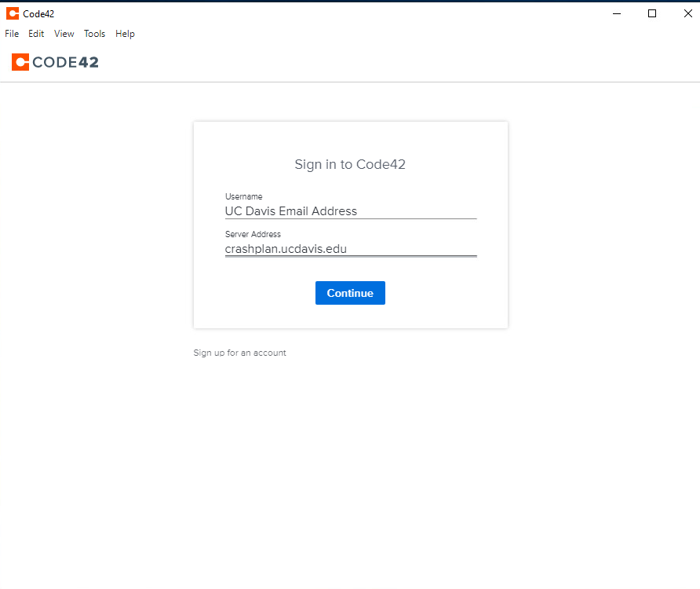Viewport: 700px width, 589px height.
Task: Minimize the Code42 window
Action: point(616,13)
